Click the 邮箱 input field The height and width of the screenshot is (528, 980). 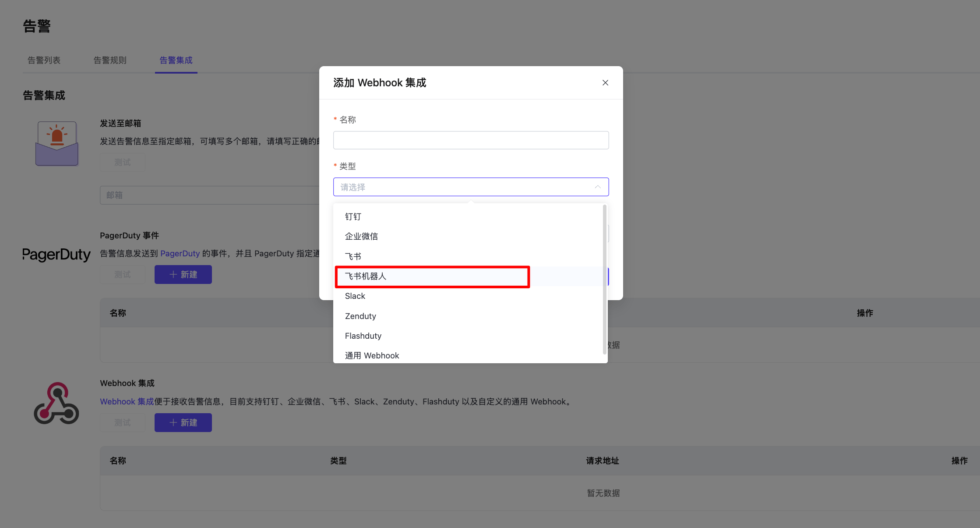[210, 195]
